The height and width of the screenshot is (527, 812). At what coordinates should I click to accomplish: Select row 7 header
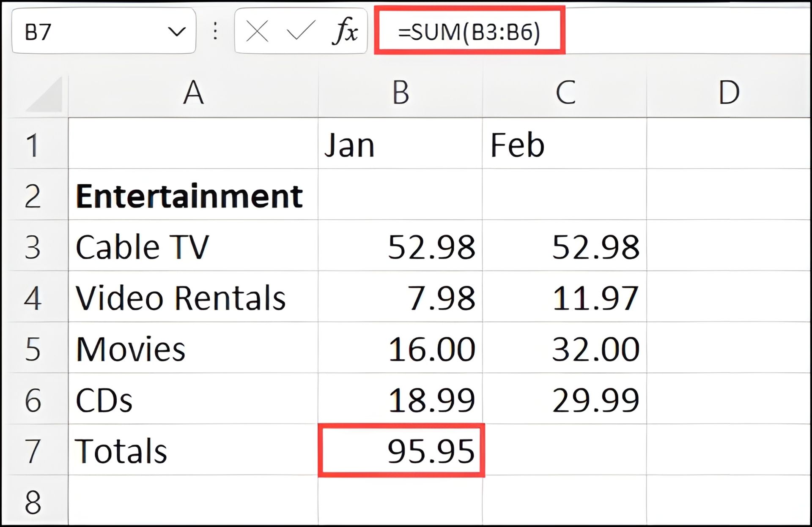34,450
